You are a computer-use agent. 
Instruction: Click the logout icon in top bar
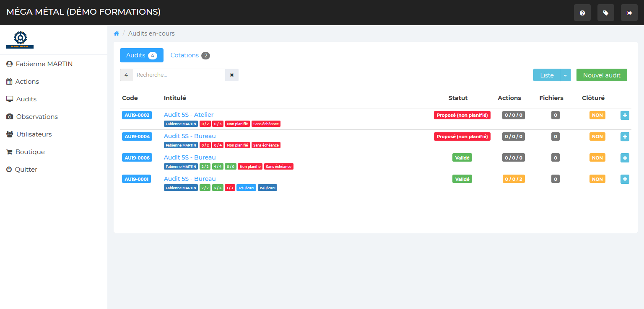629,13
